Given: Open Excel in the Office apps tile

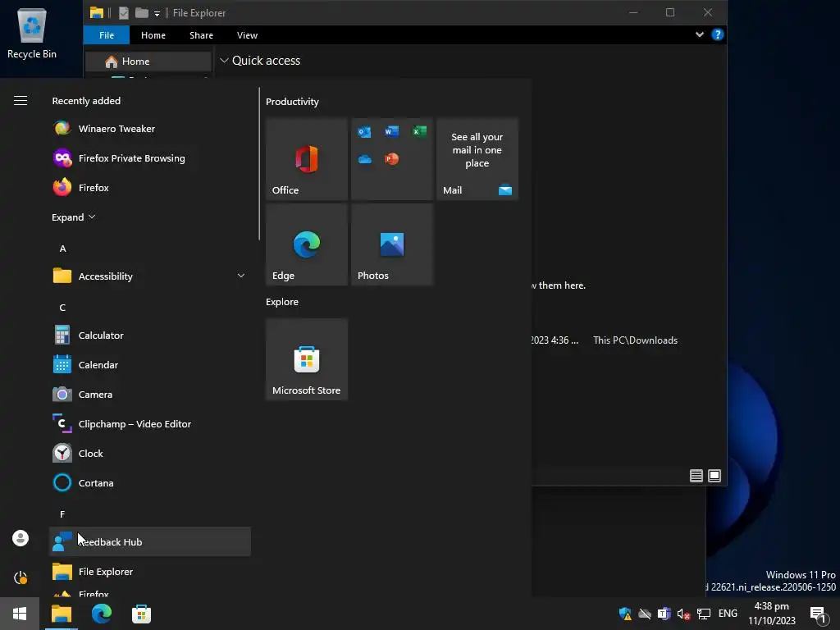Looking at the screenshot, I should point(419,131).
